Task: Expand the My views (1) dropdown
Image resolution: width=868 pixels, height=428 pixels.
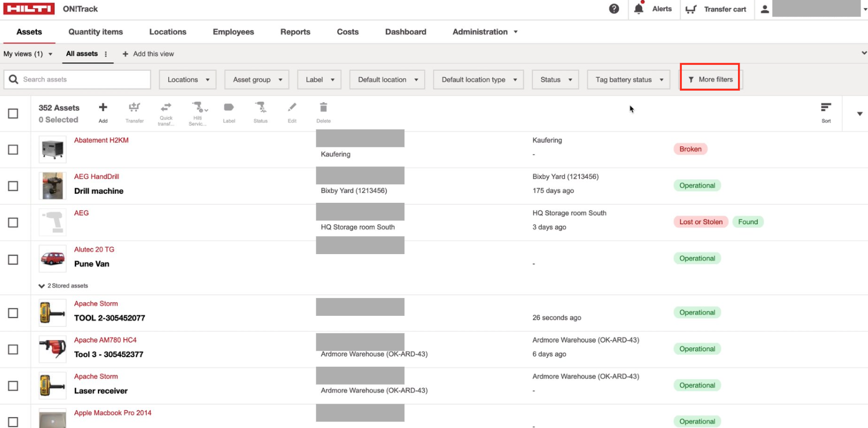Action: tap(28, 54)
